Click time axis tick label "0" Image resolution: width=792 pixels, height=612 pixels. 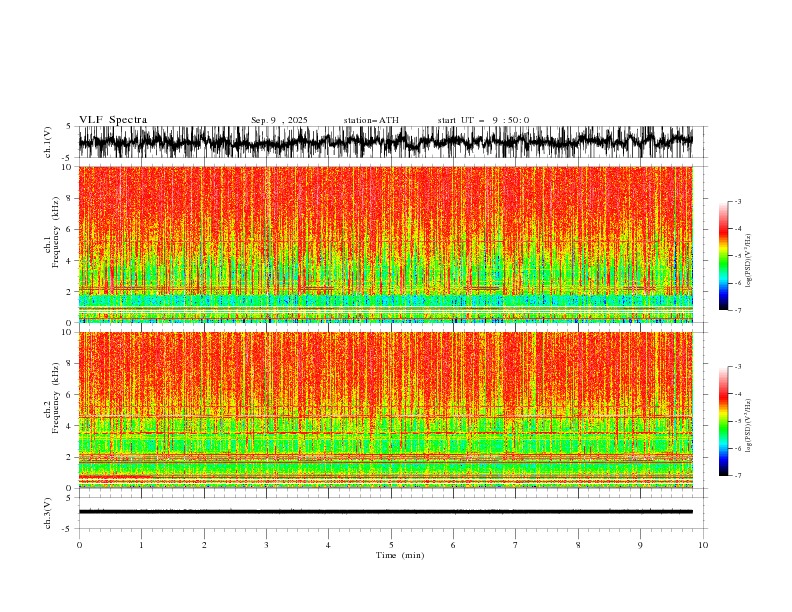(79, 545)
